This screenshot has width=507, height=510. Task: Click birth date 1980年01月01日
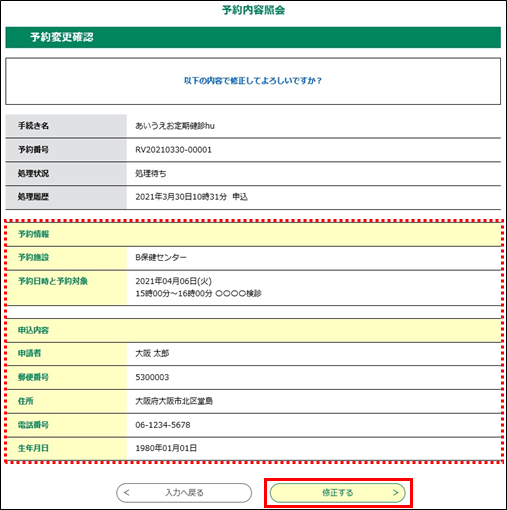coord(166,448)
